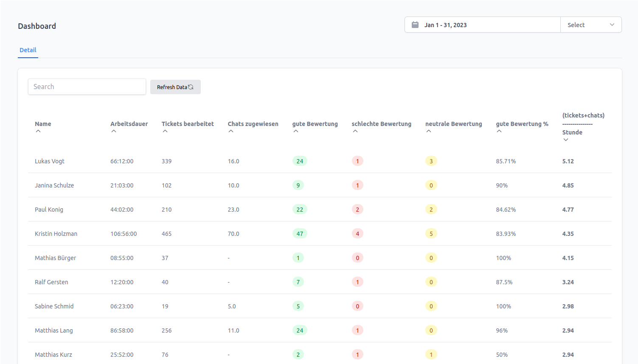This screenshot has height=364, width=638.
Task: Select the Mathias Bürger row name
Action: (55, 258)
